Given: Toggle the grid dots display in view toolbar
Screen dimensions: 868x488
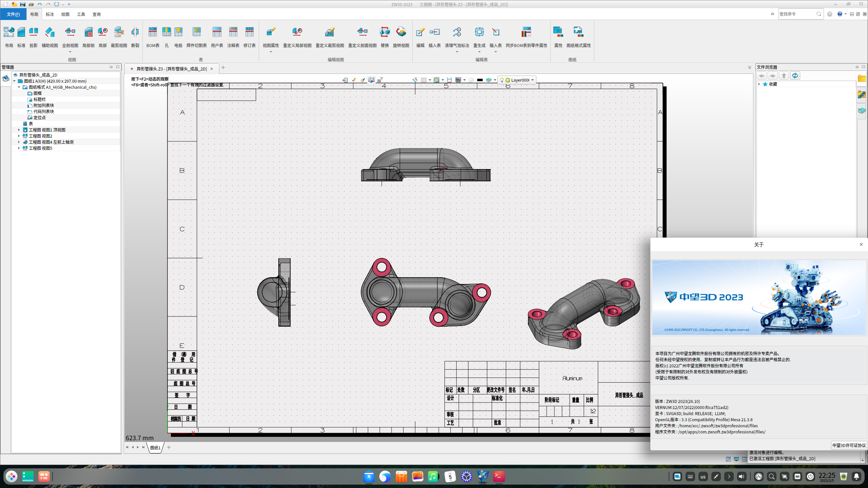Looking at the screenshot, I should tap(423, 80).
